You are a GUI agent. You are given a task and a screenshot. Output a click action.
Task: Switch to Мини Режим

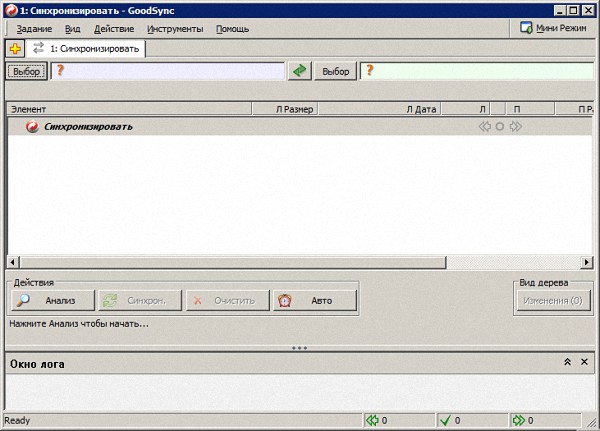(x=553, y=28)
